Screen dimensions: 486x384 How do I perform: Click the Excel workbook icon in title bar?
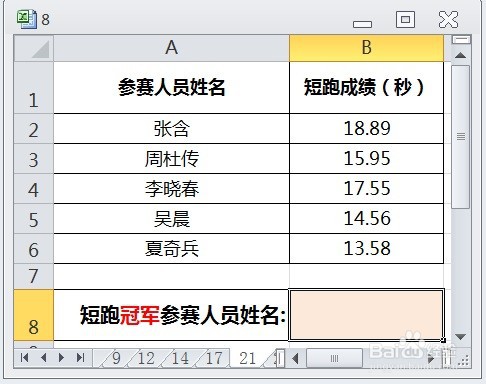click(26, 19)
